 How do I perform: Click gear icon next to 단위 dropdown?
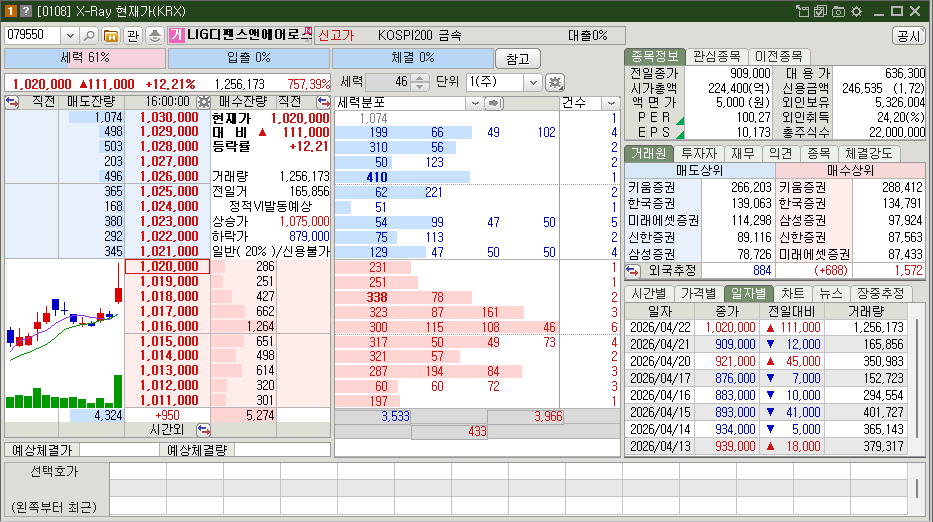(x=555, y=82)
